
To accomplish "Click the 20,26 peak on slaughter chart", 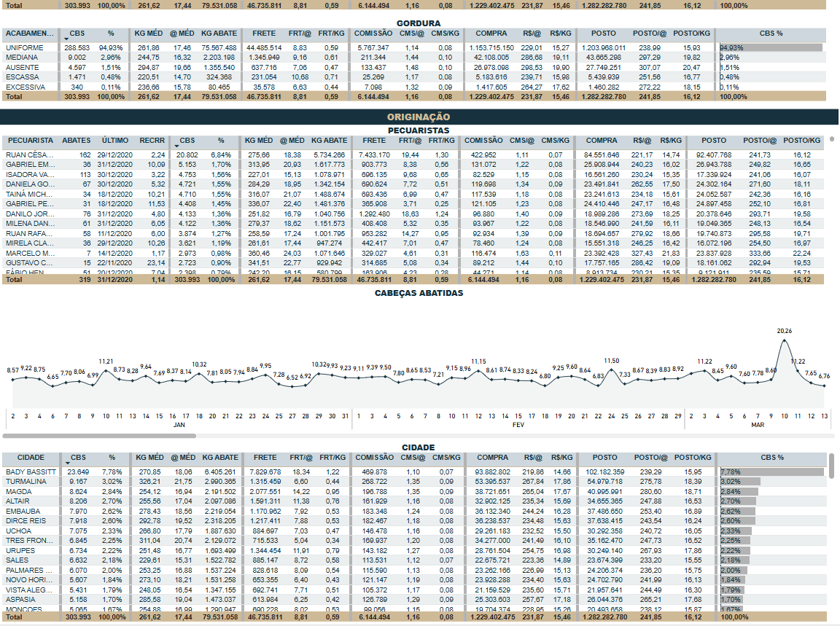I will point(784,340).
